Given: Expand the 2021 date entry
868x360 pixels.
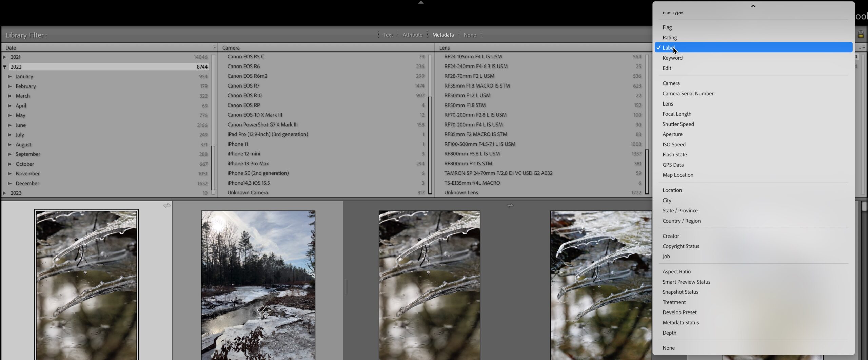Looking at the screenshot, I should (x=4, y=57).
